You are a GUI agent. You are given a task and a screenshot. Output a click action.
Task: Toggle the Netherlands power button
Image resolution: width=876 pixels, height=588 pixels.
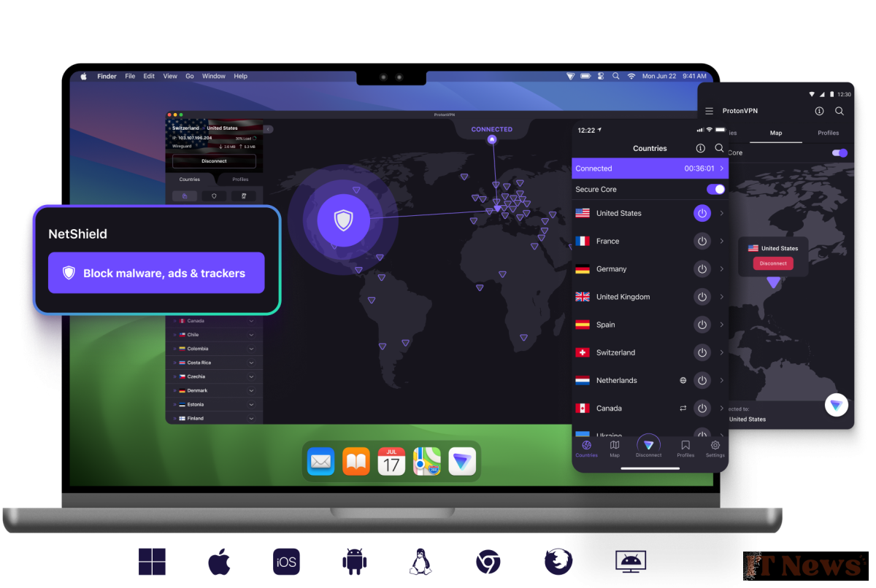click(x=702, y=380)
